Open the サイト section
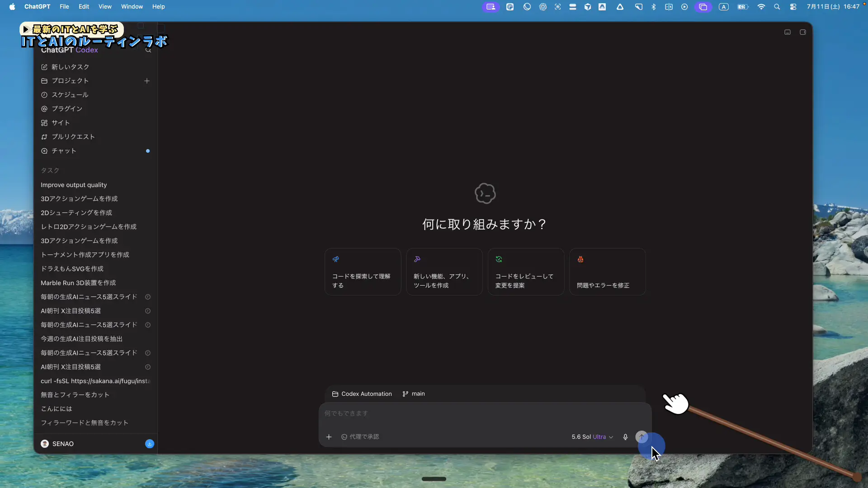 95,123
